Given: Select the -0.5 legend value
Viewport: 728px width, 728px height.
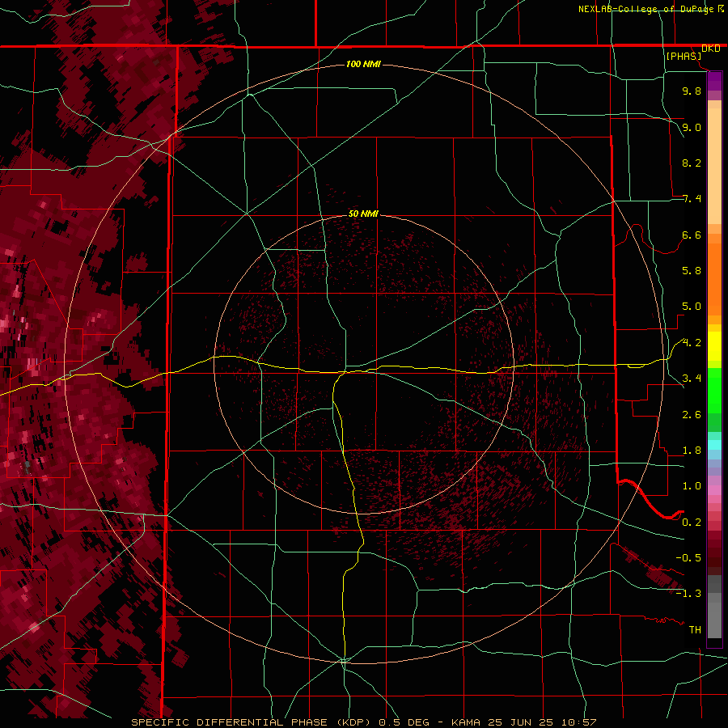Looking at the screenshot, I should tap(688, 558).
